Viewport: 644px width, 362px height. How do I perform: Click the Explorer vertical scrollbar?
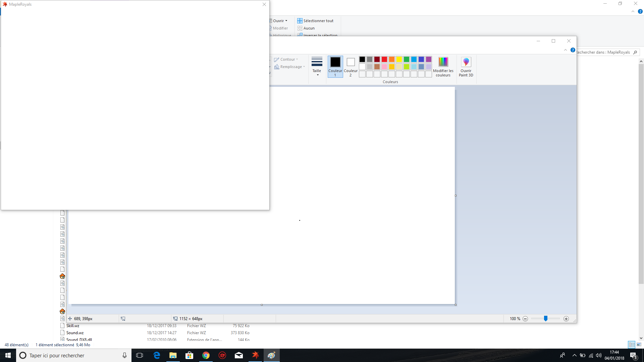[641, 174]
